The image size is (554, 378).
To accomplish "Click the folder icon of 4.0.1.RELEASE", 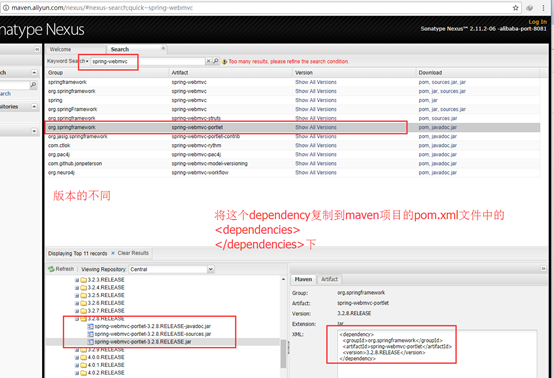I will [83, 365].
